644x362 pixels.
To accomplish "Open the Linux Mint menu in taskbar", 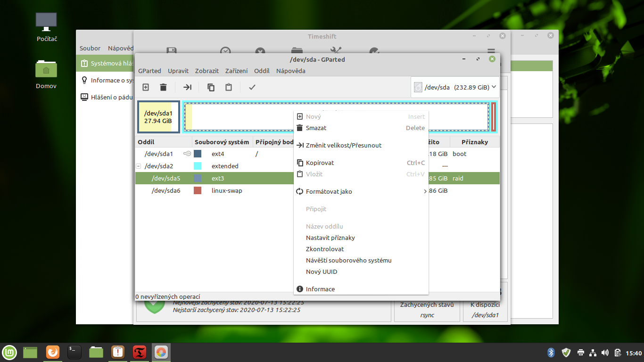I will [x=9, y=352].
